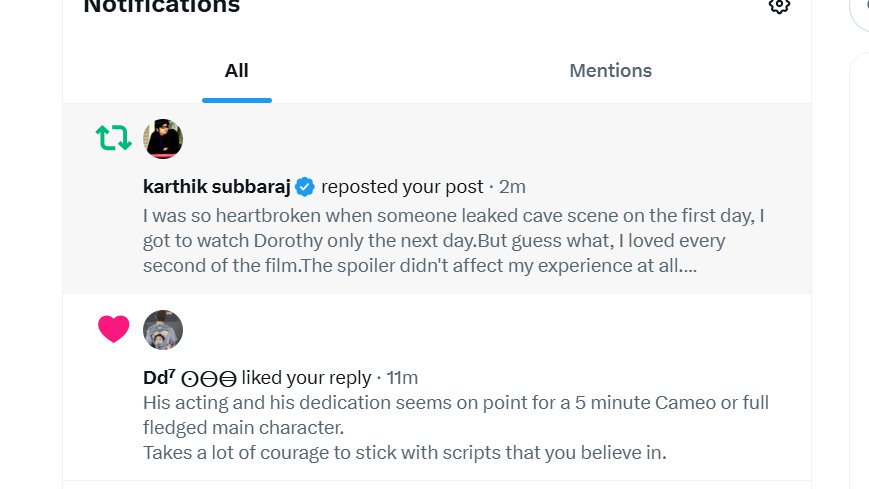This screenshot has width=869, height=489.
Task: Open the Dd7 username link
Action: (x=159, y=378)
